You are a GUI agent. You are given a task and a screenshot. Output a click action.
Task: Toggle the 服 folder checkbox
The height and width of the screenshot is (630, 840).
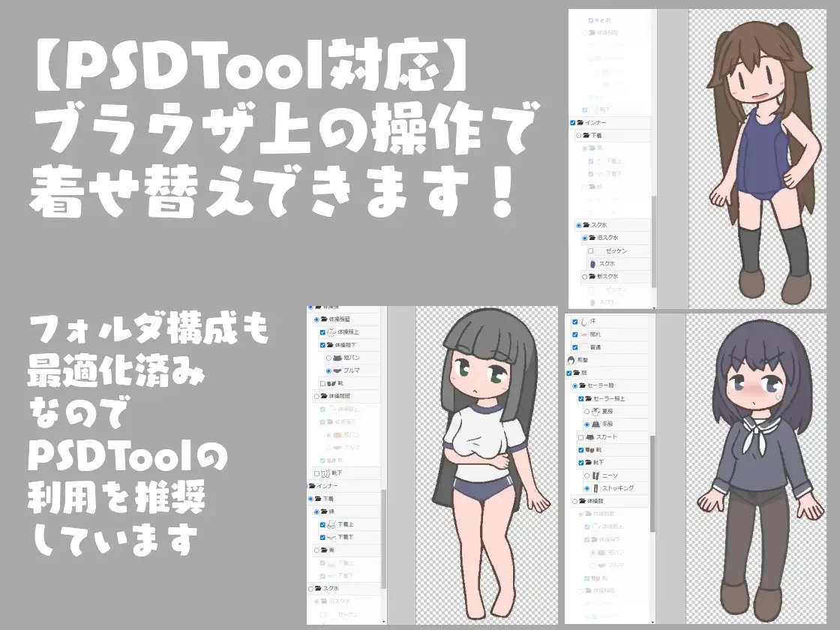[569, 373]
